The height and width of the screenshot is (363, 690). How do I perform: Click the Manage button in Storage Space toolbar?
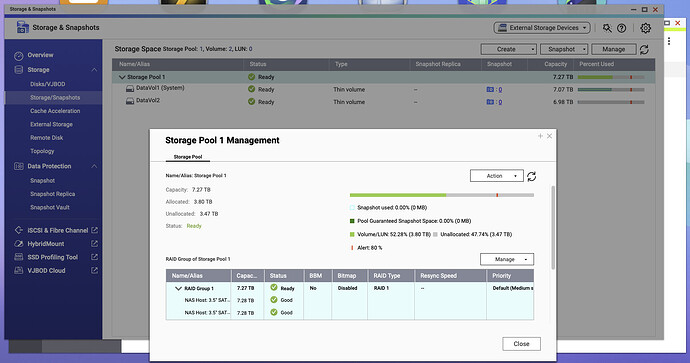tap(613, 49)
